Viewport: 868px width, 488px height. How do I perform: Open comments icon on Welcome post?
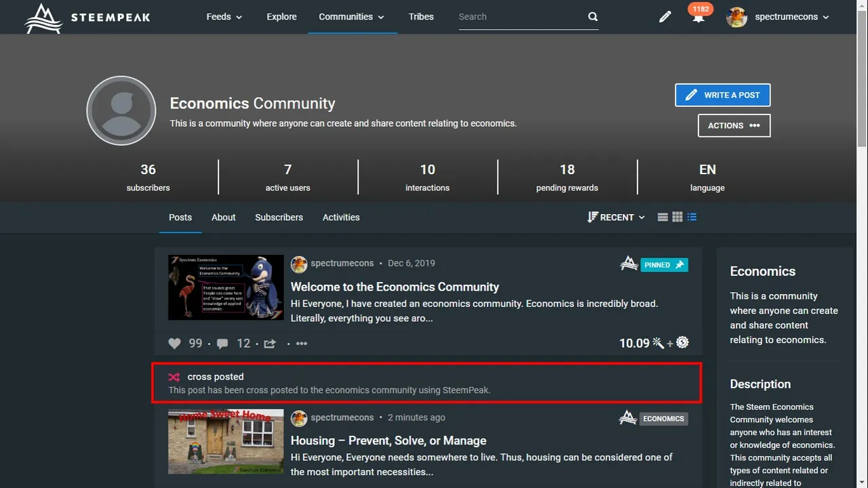[222, 344]
